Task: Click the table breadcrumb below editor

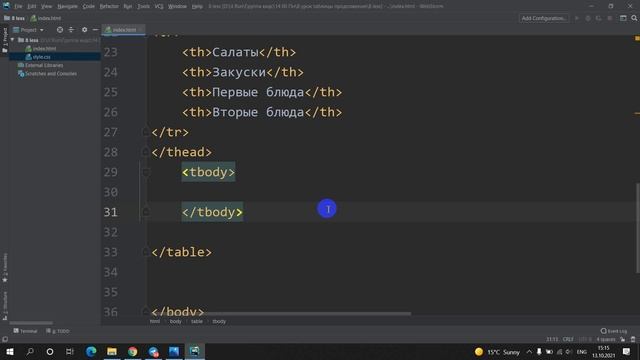Action: point(197,322)
